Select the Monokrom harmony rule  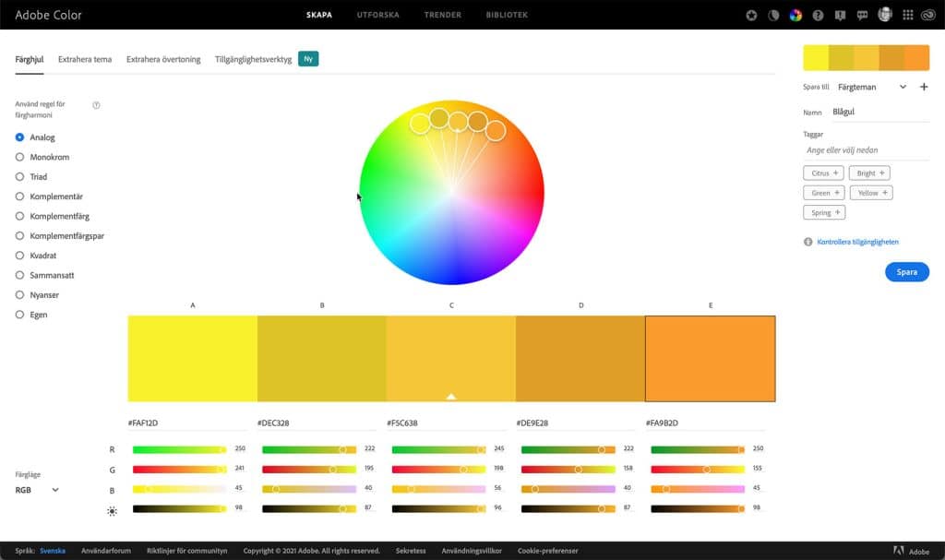click(x=20, y=157)
